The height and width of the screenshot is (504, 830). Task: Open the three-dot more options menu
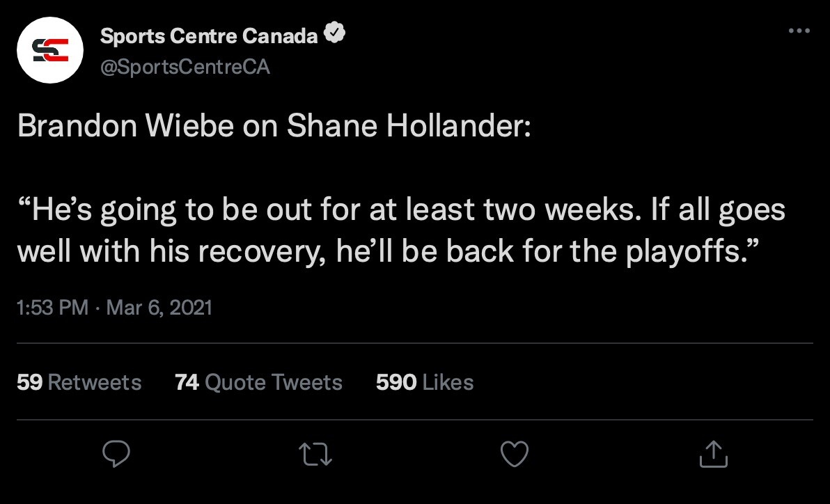(x=799, y=31)
